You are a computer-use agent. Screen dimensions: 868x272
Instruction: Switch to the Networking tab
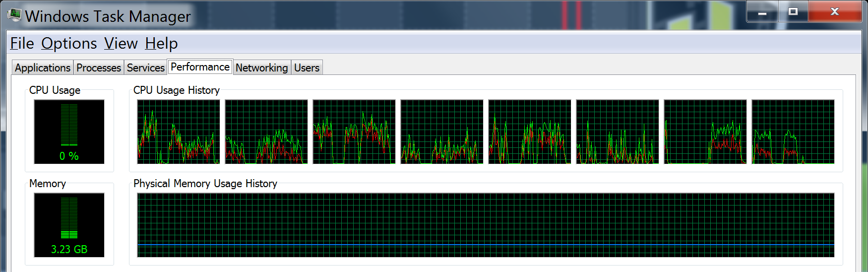pyautogui.click(x=261, y=68)
